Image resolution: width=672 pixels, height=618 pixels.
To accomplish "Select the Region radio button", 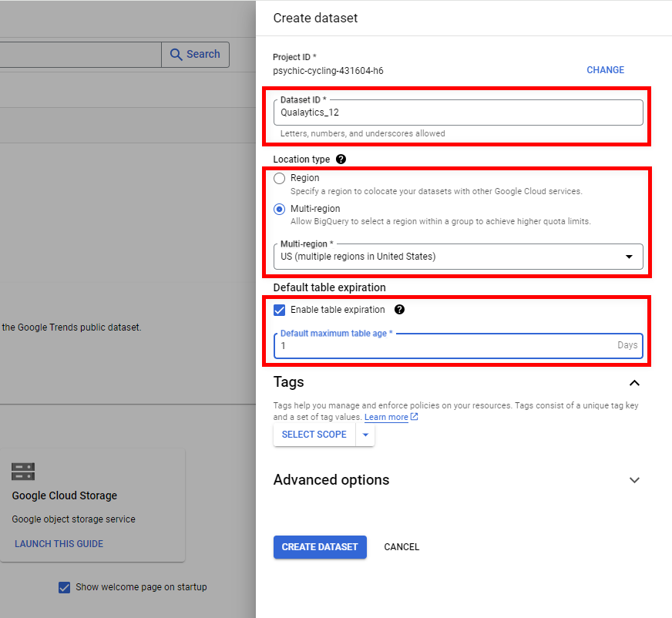I will click(279, 178).
